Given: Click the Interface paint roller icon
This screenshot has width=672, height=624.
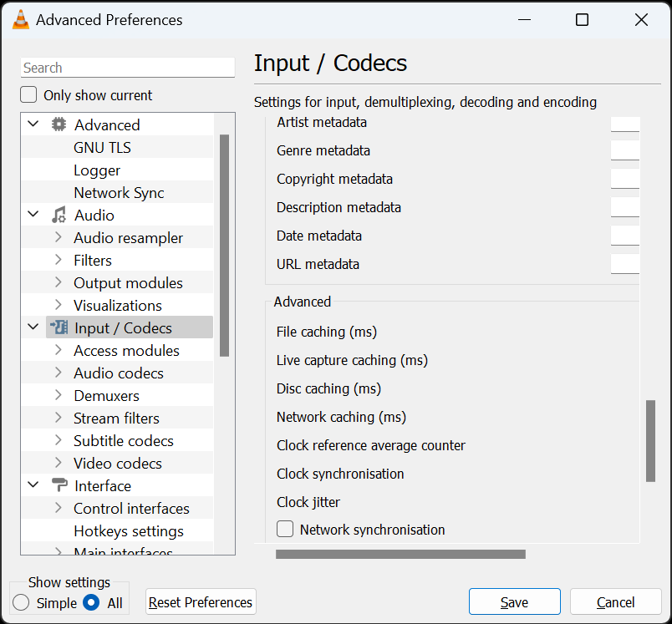Looking at the screenshot, I should 59,485.
